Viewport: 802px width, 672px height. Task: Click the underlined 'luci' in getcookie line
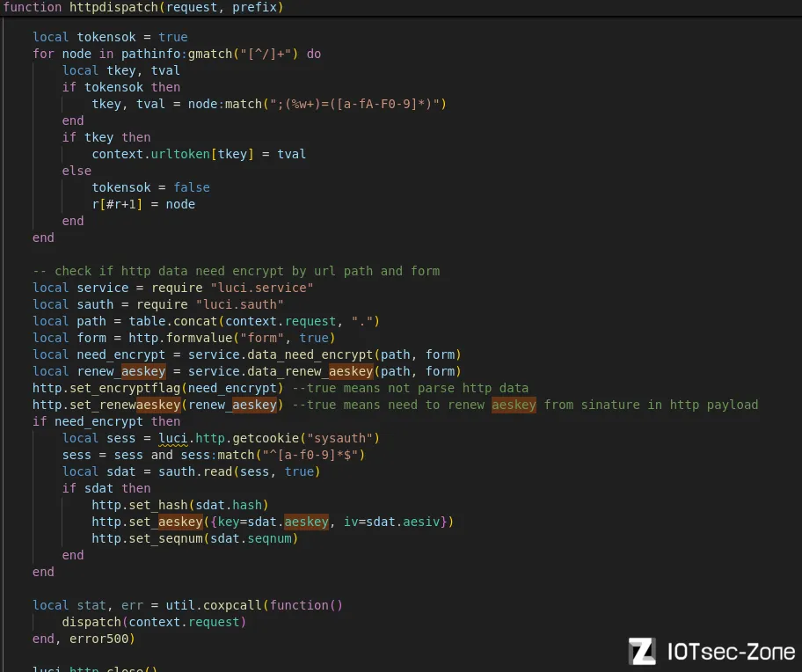coord(173,439)
